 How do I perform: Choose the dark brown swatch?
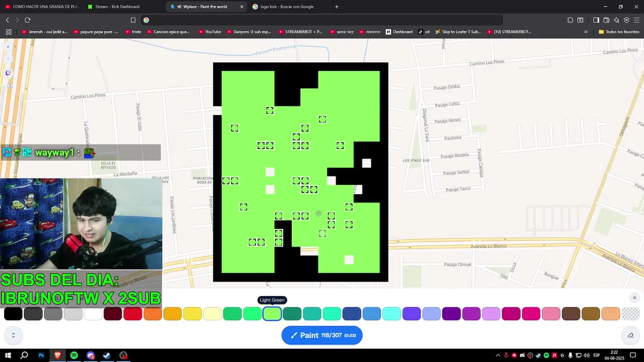[x=571, y=314]
